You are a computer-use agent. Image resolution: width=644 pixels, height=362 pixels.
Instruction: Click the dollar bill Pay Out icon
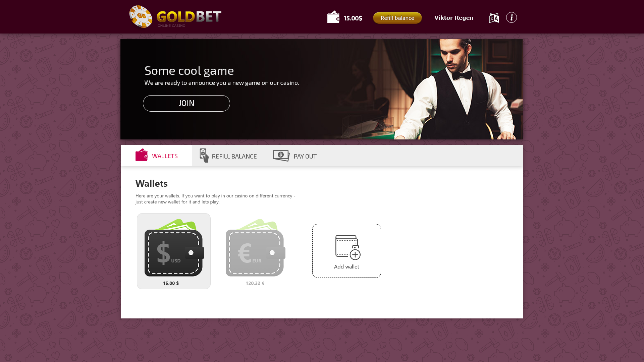click(x=281, y=156)
